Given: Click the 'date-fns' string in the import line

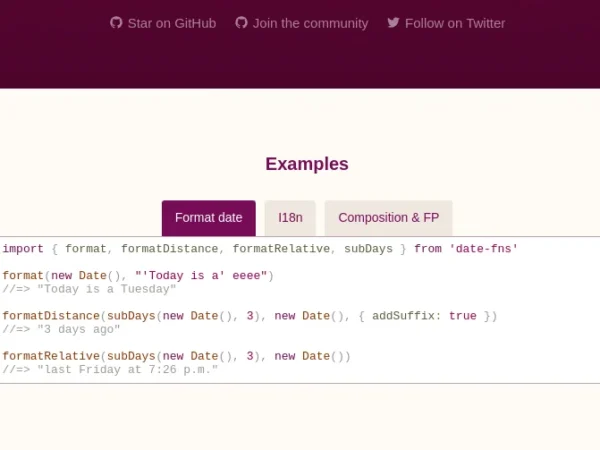Looking at the screenshot, I should [x=483, y=248].
